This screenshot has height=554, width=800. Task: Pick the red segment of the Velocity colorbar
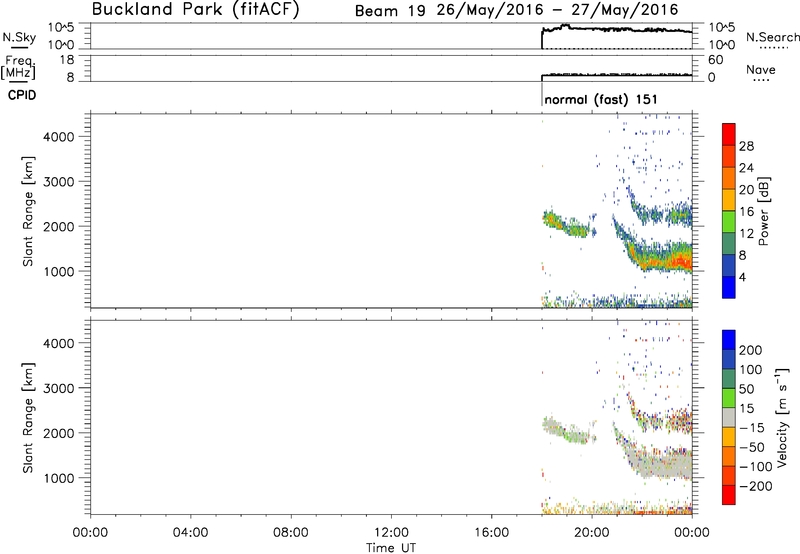click(729, 495)
